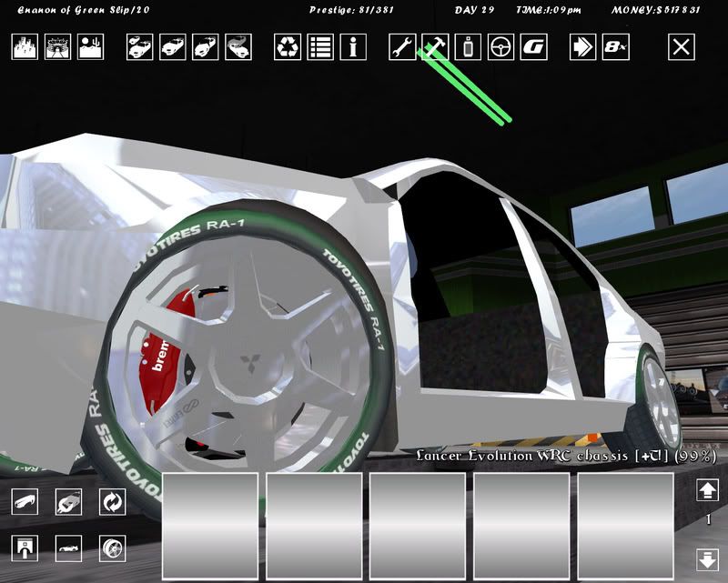Open the two-cars dealer icon
The height and width of the screenshot is (583, 728).
(x=140, y=47)
